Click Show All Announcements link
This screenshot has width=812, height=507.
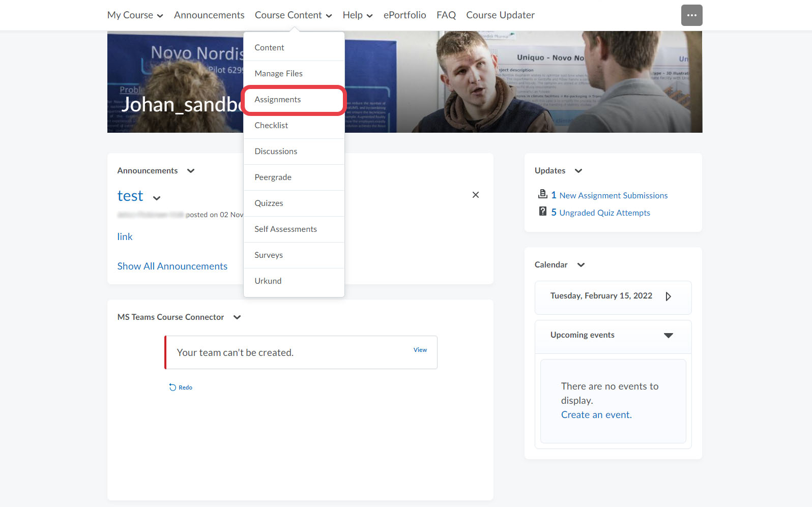pos(172,266)
